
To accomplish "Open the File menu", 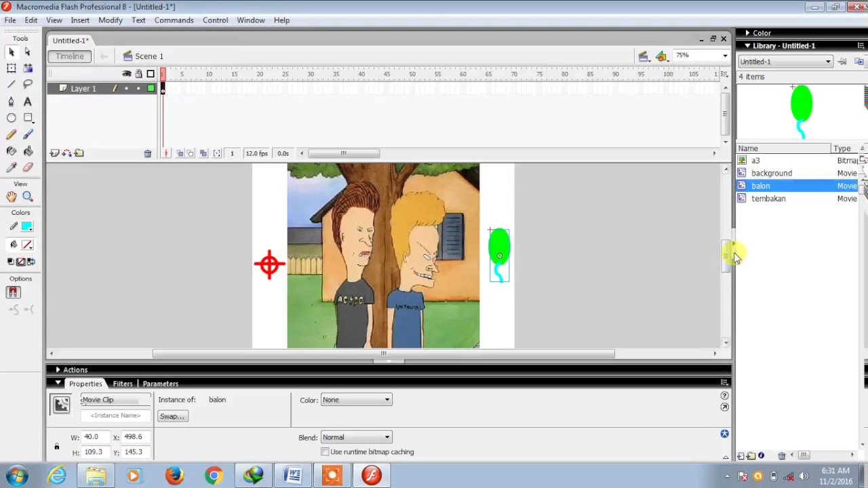I will [x=10, y=20].
